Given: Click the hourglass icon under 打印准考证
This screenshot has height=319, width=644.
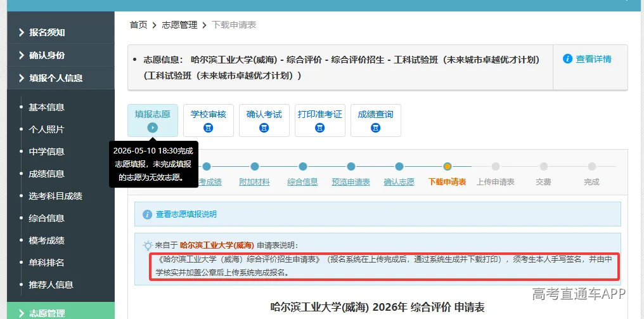Looking at the screenshot, I should [x=320, y=128].
